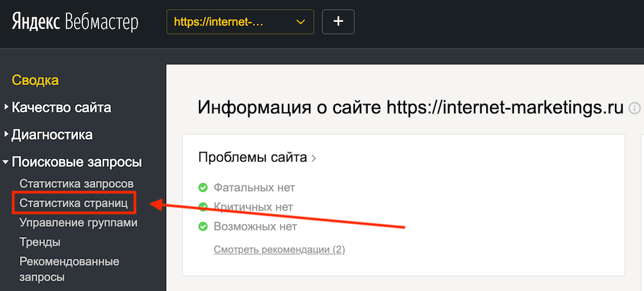The width and height of the screenshot is (644, 291).
Task: Open the Сводка summary page
Action: (x=35, y=80)
